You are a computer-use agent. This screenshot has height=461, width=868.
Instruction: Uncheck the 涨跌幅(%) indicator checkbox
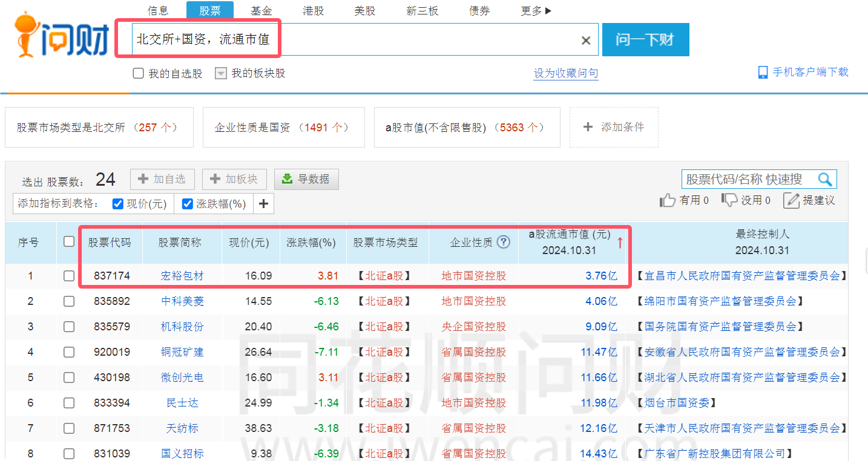point(188,204)
